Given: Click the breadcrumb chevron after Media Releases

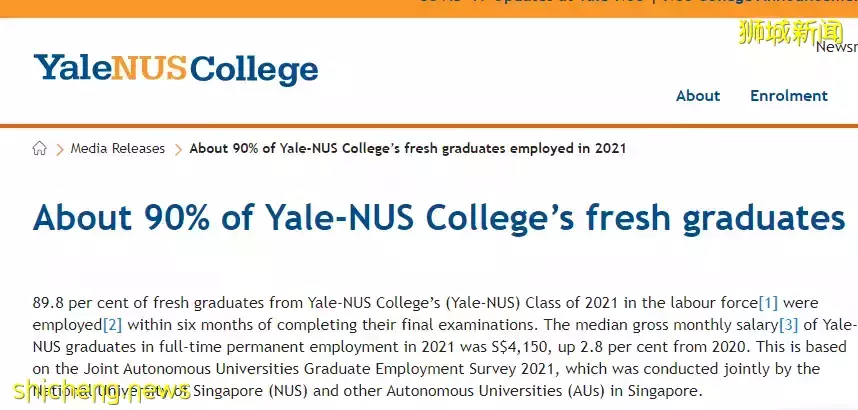Looking at the screenshot, I should 178,149.
